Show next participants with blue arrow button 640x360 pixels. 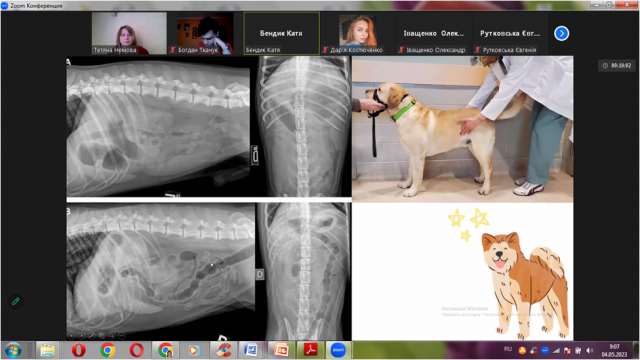coord(562,33)
